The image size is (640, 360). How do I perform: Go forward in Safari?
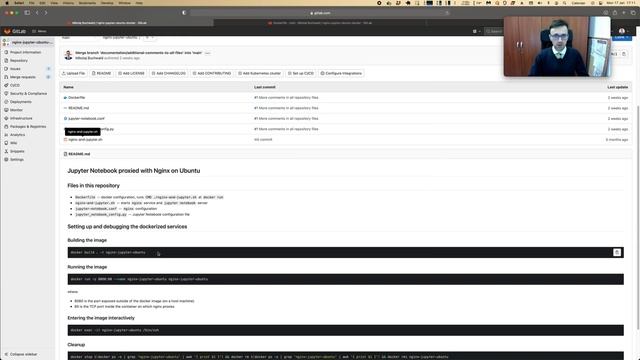(x=46, y=13)
